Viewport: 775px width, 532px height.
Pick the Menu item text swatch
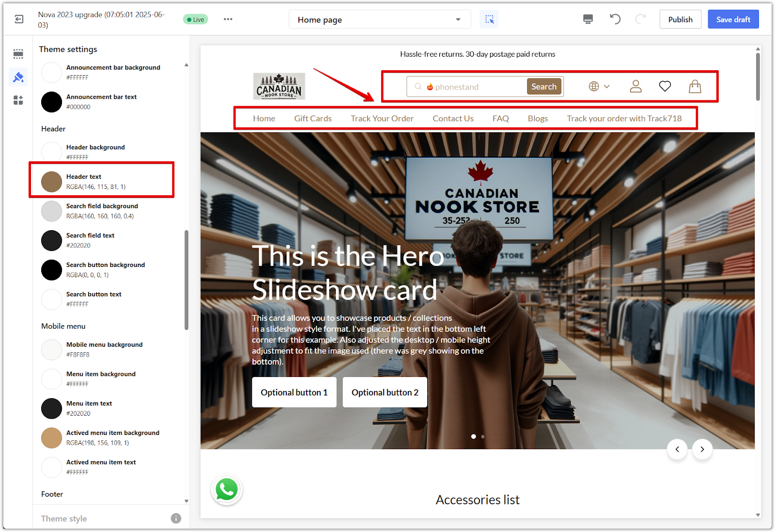[51, 408]
